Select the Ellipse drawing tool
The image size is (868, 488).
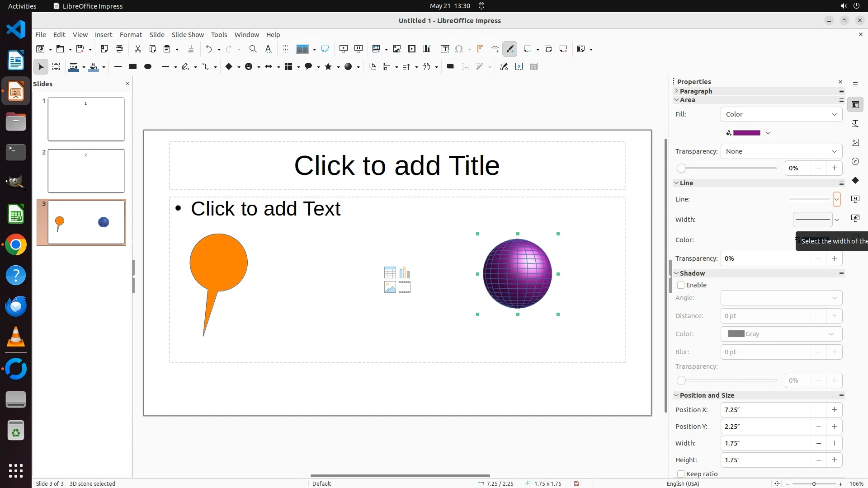click(147, 66)
